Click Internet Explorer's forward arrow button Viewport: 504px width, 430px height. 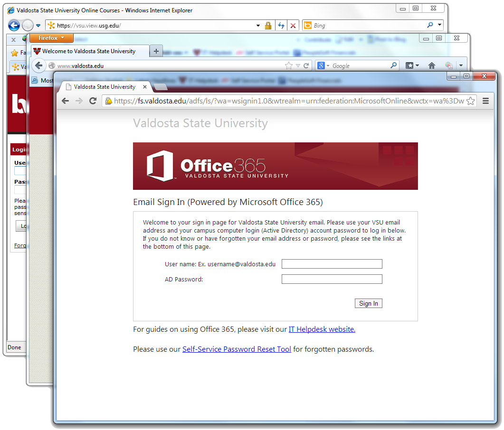point(28,25)
